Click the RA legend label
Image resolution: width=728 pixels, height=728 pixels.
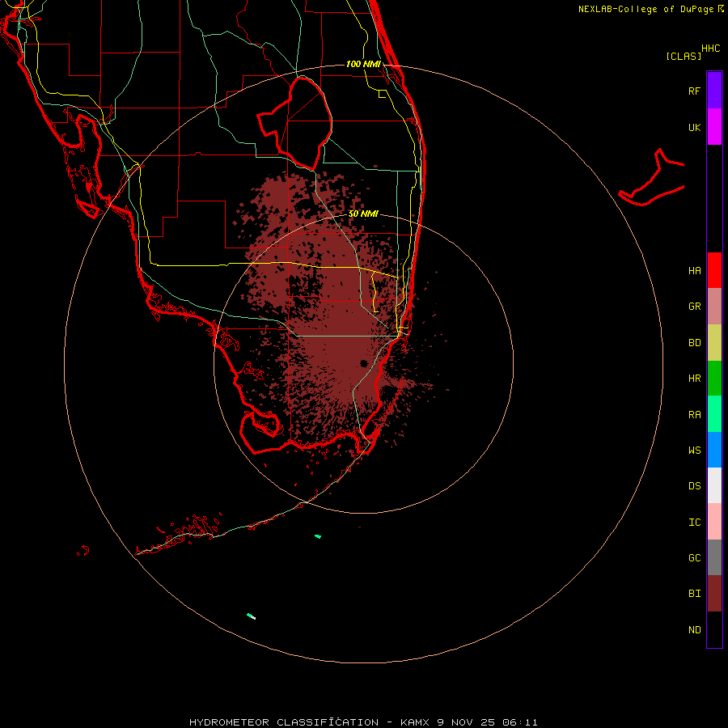pos(694,415)
